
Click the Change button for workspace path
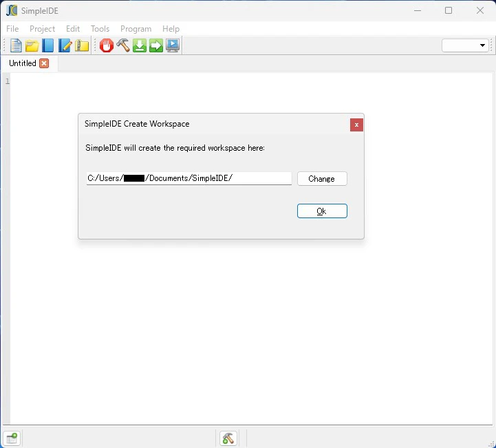322,179
